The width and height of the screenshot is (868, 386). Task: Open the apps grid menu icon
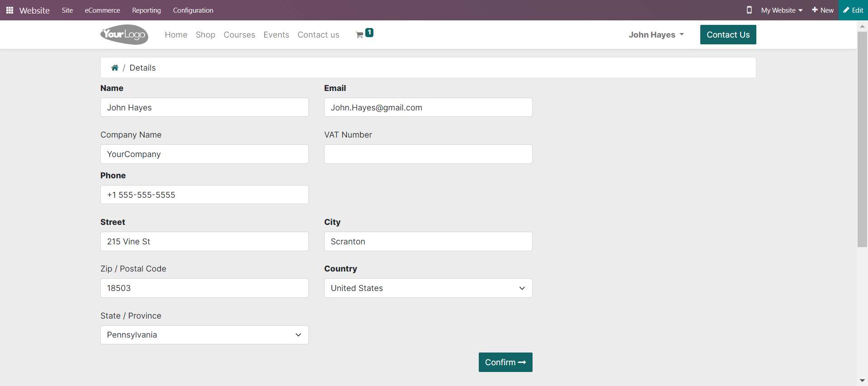tap(9, 10)
